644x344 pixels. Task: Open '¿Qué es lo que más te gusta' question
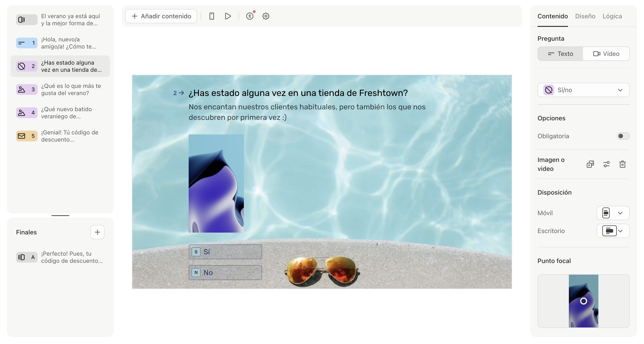tap(61, 89)
